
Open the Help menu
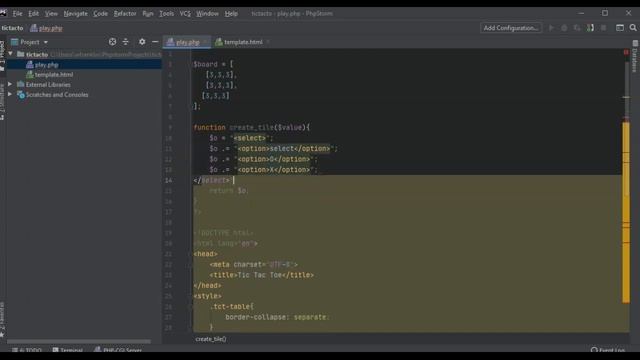(x=231, y=13)
